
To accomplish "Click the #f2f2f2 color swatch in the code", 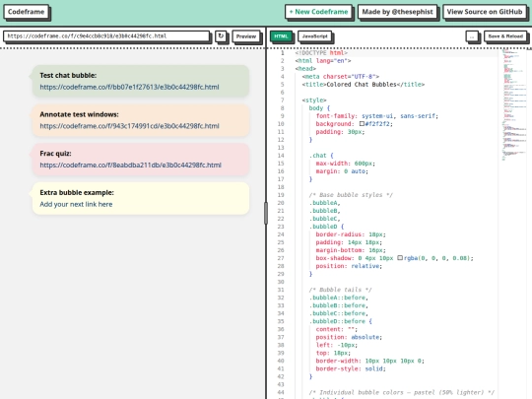I will [x=362, y=124].
